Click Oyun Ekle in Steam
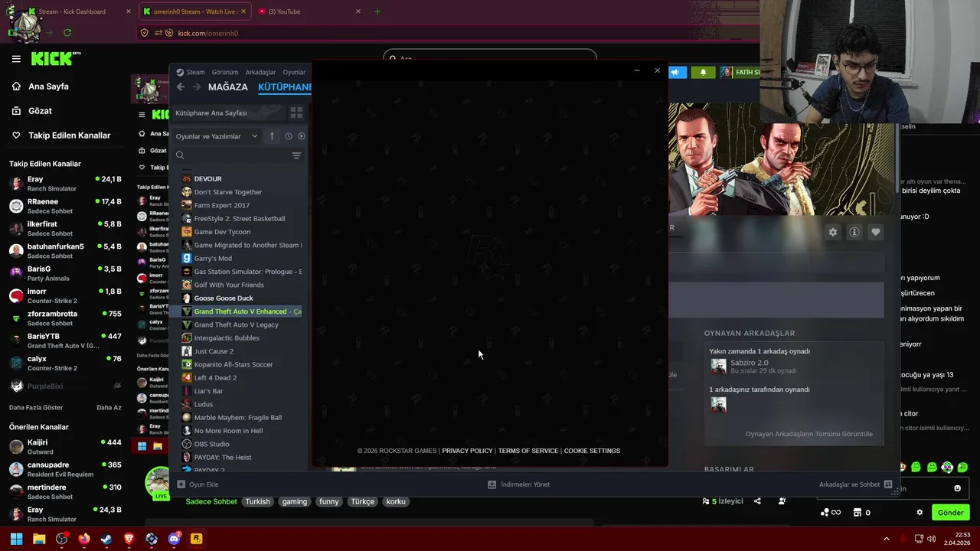Viewport: 980px width, 551px height. click(198, 484)
